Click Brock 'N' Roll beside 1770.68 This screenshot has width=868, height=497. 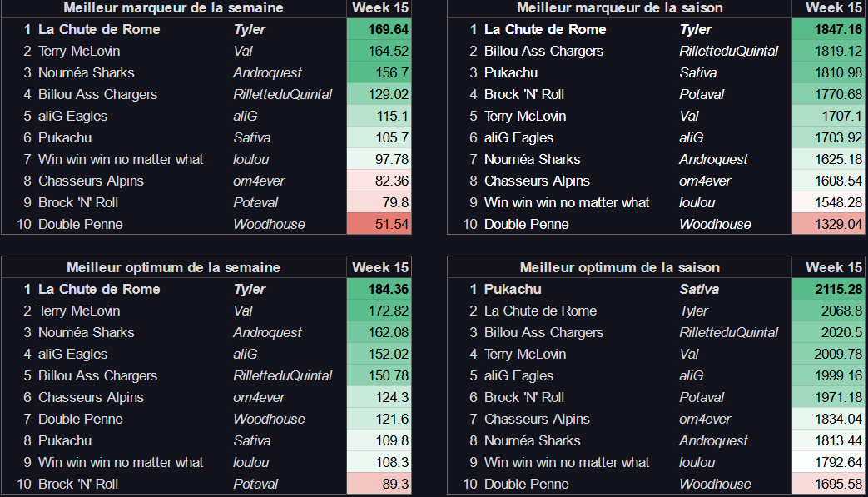(524, 95)
